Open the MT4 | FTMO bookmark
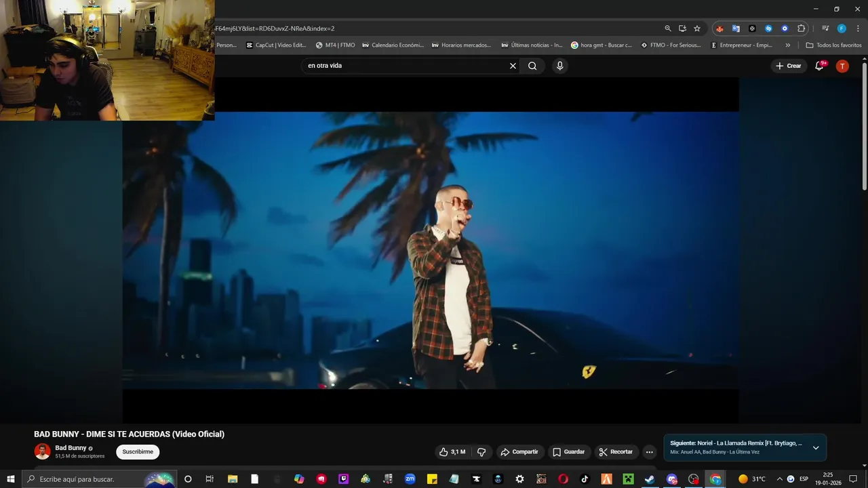 coord(335,45)
